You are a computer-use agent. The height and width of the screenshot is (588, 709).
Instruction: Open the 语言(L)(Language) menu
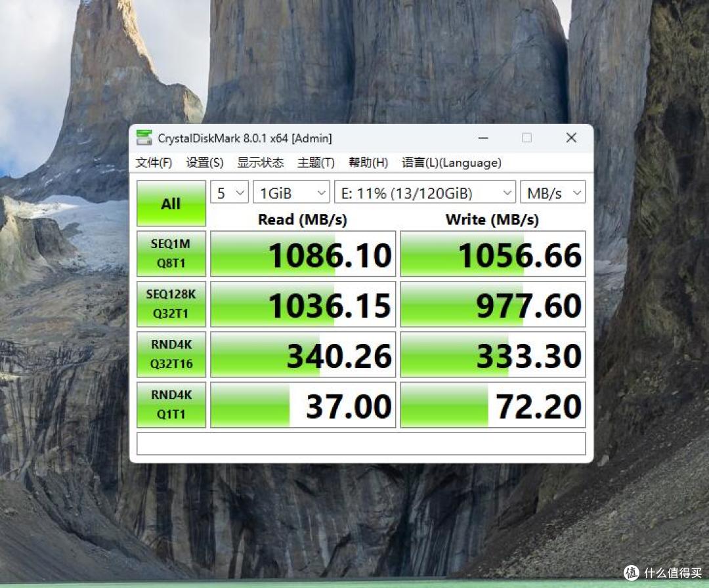(x=451, y=163)
